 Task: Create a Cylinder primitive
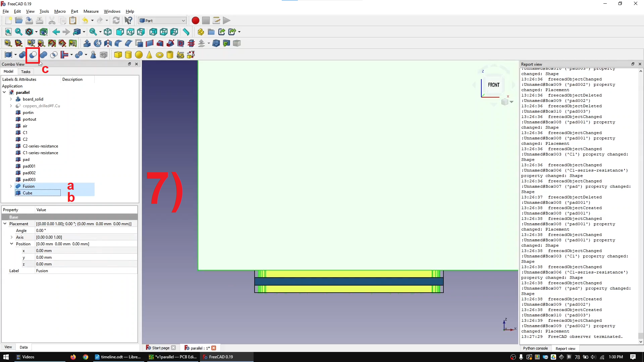(128, 55)
